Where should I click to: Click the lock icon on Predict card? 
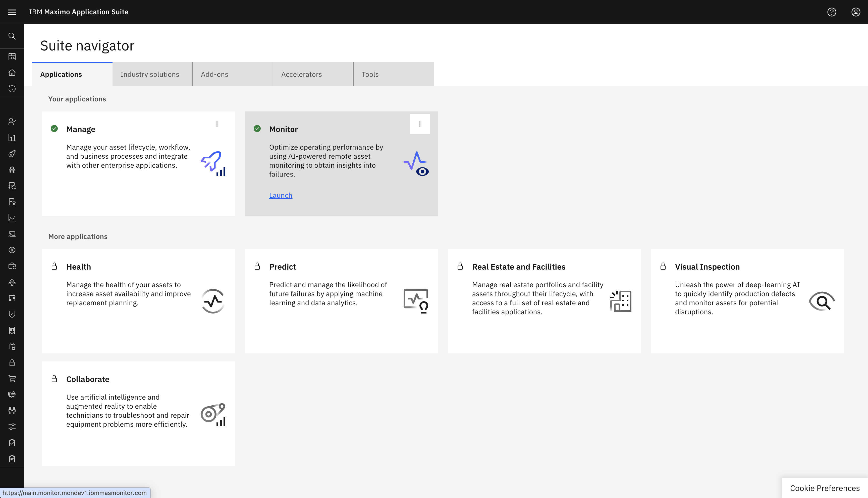(x=257, y=266)
